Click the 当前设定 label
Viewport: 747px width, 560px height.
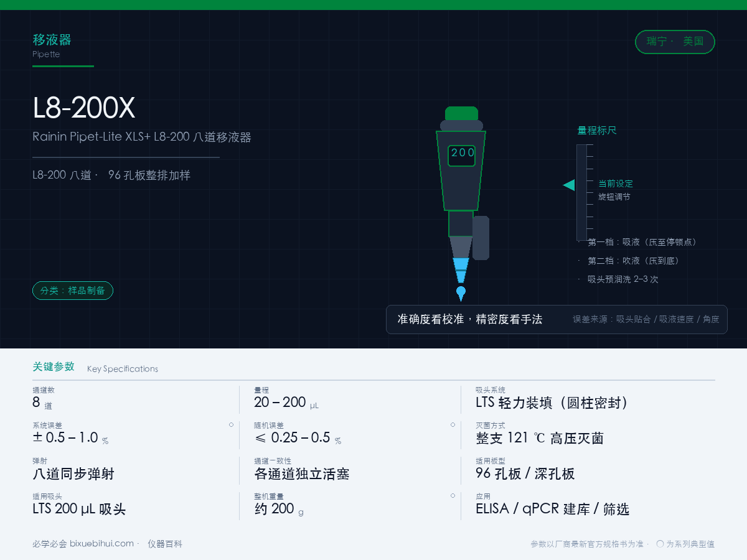pos(616,184)
